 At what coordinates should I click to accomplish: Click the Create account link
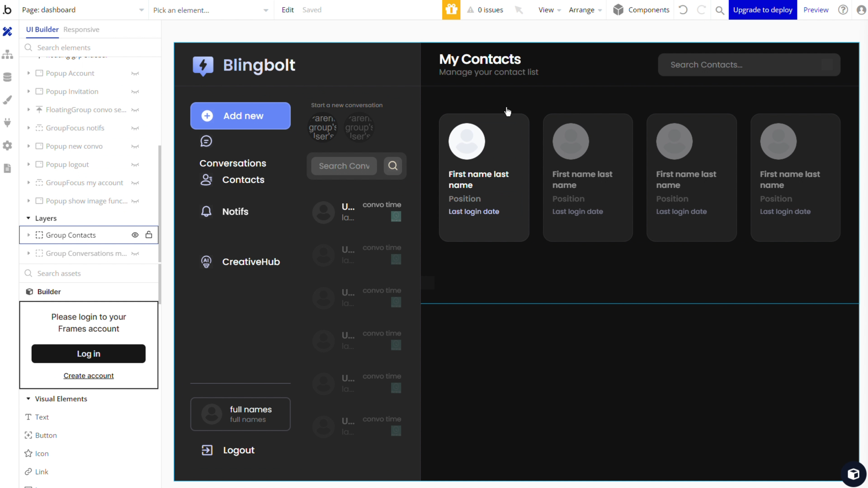pyautogui.click(x=89, y=376)
